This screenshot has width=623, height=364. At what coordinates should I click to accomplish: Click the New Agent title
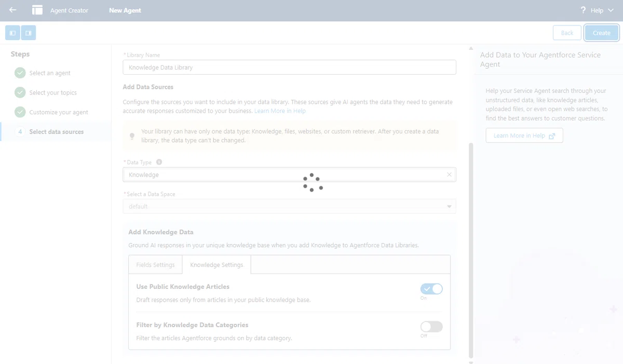tap(125, 10)
